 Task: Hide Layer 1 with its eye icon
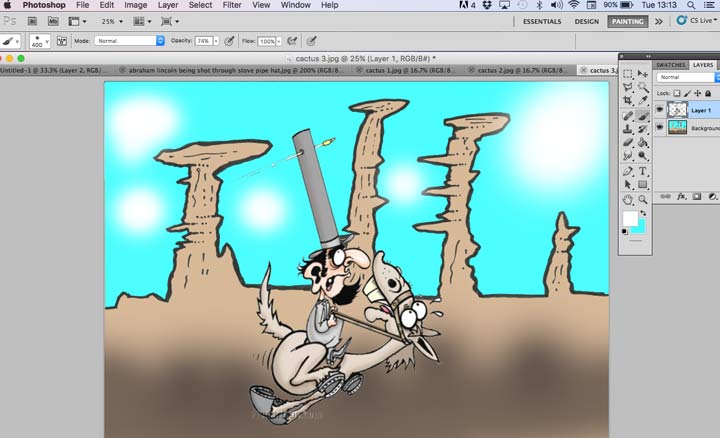click(x=660, y=109)
